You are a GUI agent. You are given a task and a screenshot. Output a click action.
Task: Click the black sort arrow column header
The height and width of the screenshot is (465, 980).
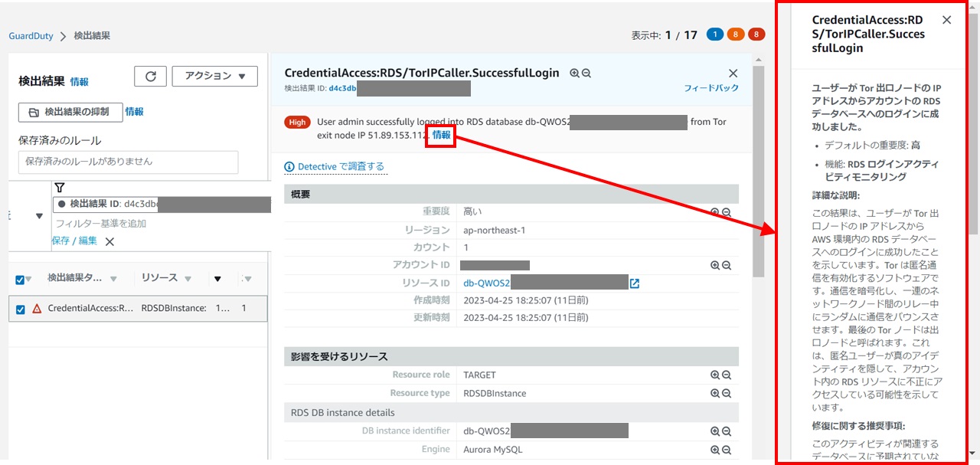point(217,279)
